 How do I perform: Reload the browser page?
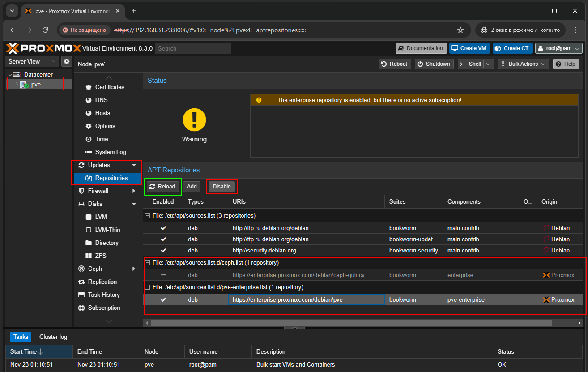click(45, 30)
